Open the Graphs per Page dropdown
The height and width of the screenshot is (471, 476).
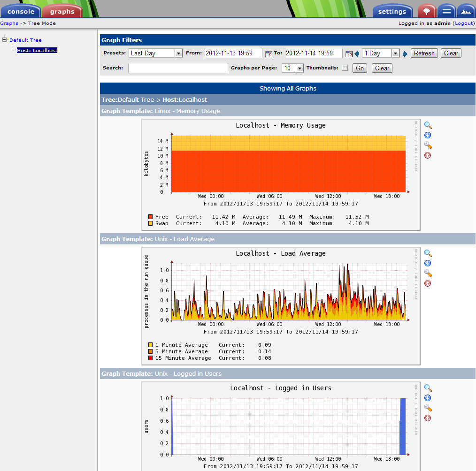pos(293,68)
